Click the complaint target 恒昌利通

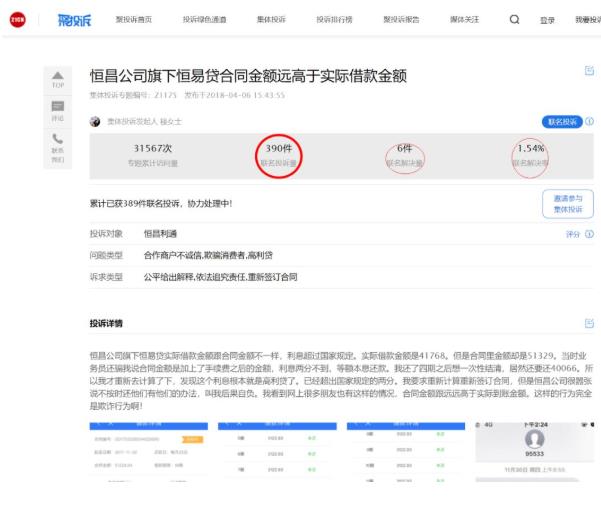click(x=160, y=234)
